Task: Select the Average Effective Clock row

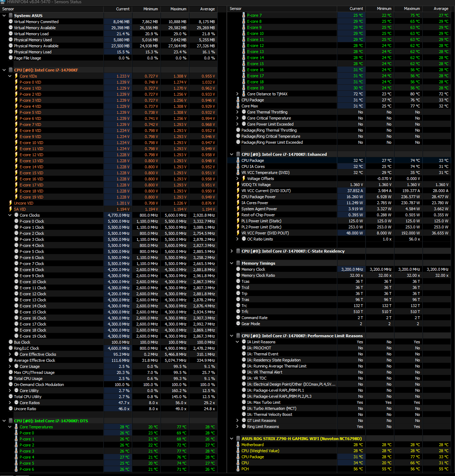Action: (109, 360)
